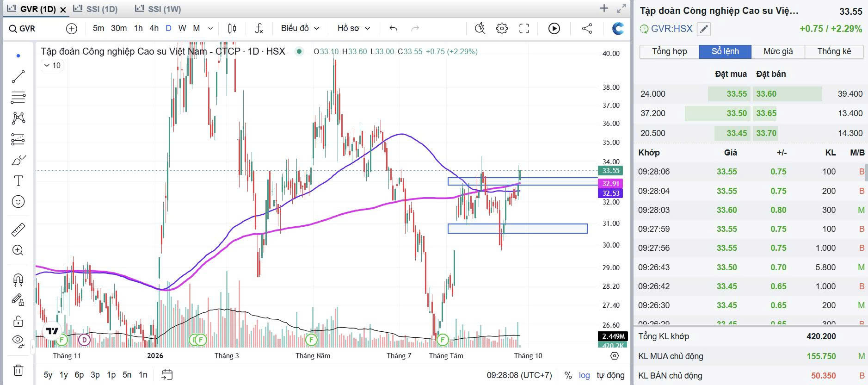Toggle log scale
Viewport: 868px width, 385px height.
click(585, 375)
